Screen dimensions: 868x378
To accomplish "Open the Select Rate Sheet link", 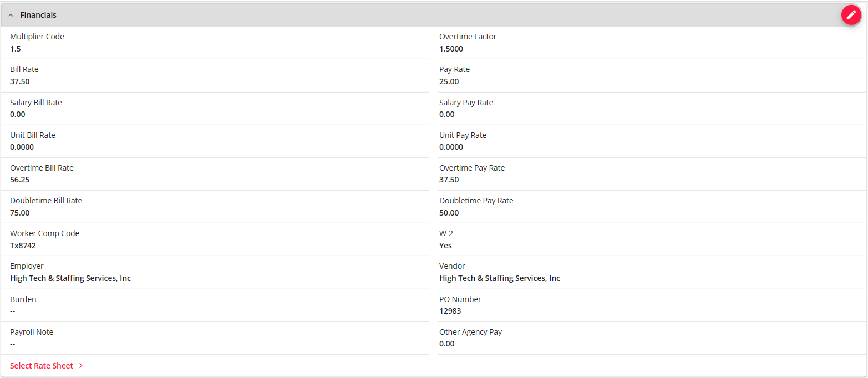I will 42,366.
